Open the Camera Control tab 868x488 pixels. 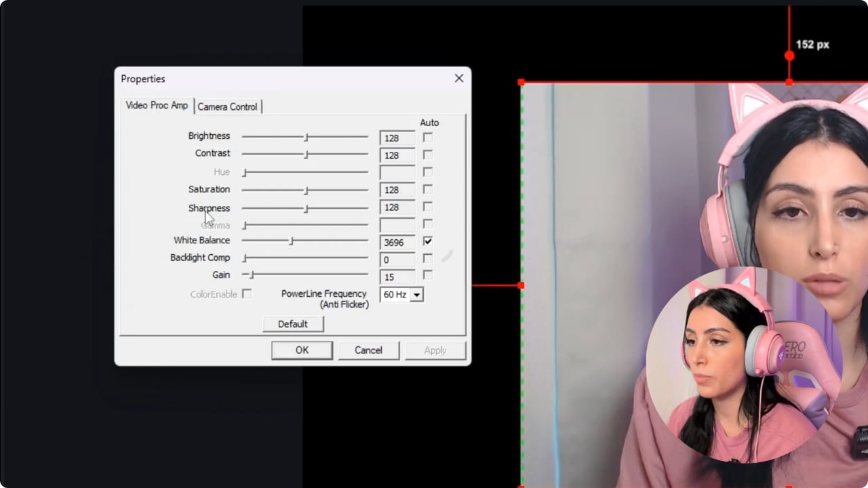[228, 106]
